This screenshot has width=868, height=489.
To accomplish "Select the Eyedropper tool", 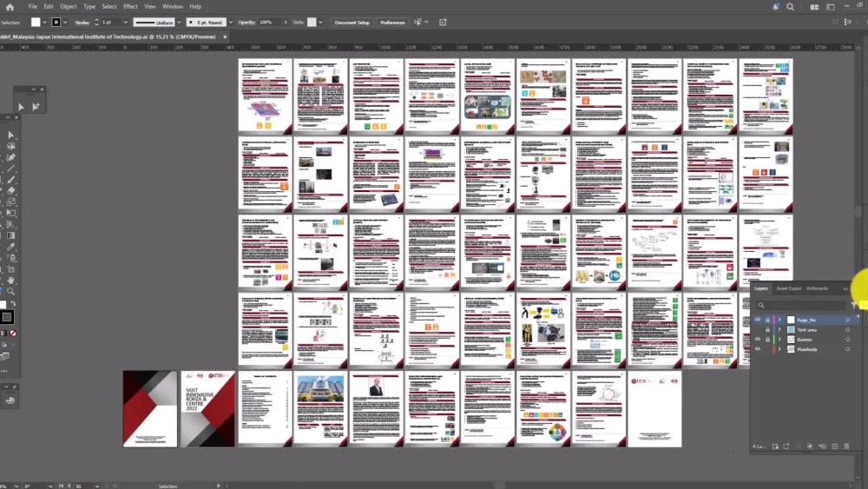I will pos(10,247).
